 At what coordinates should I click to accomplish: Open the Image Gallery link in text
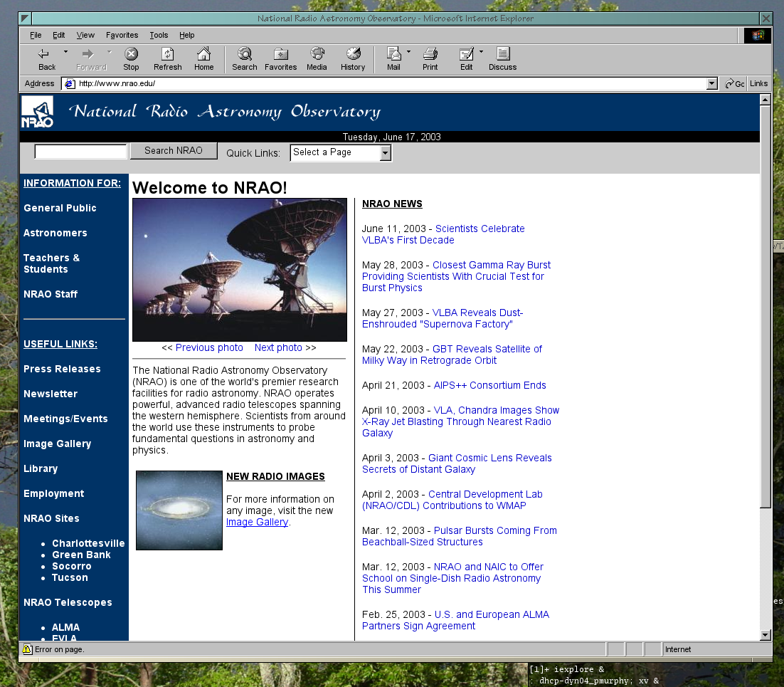(x=257, y=522)
